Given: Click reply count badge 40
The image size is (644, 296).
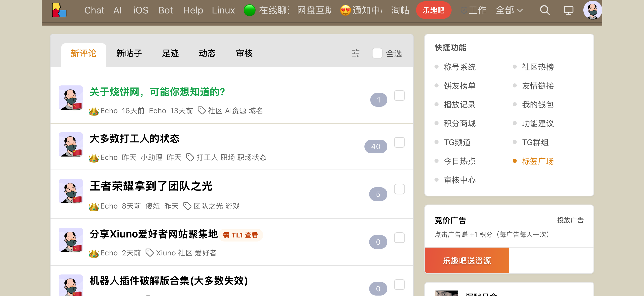Looking at the screenshot, I should point(376,146).
